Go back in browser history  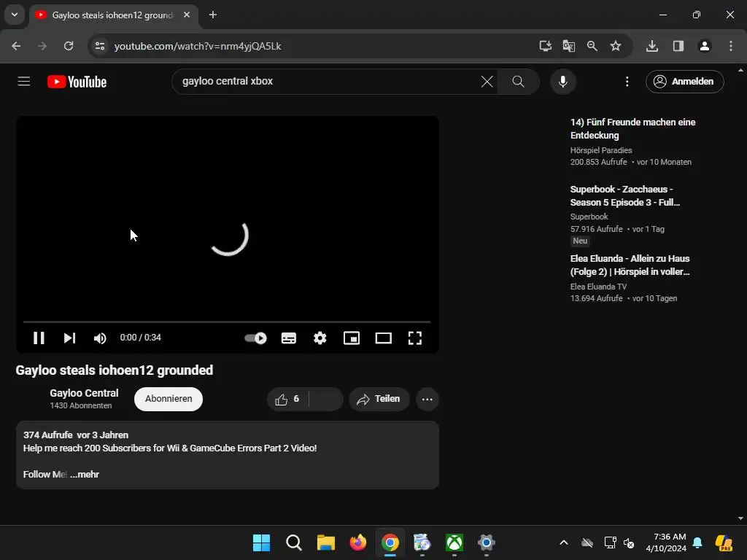pyautogui.click(x=16, y=46)
